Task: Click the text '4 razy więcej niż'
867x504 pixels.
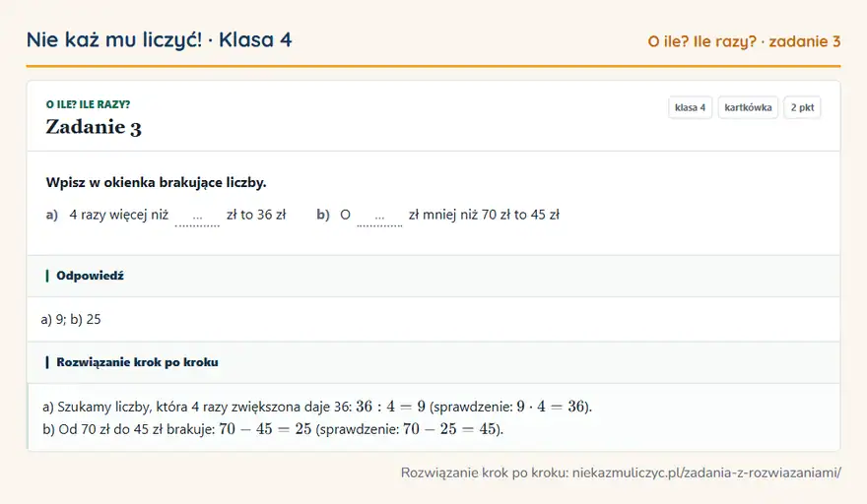Action: 119,215
